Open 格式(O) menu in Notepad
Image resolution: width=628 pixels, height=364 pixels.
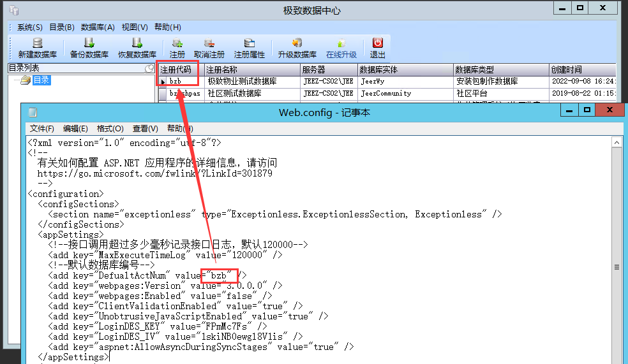pyautogui.click(x=110, y=128)
